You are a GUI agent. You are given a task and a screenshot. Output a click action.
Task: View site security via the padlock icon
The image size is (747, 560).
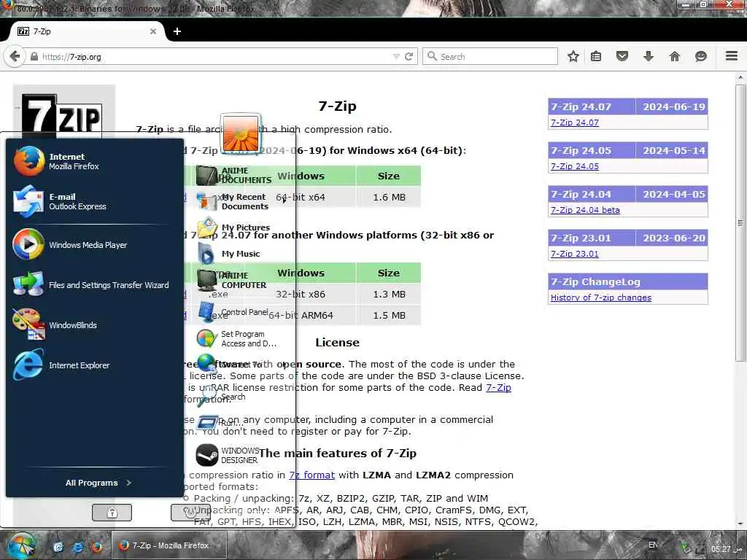[x=34, y=56]
